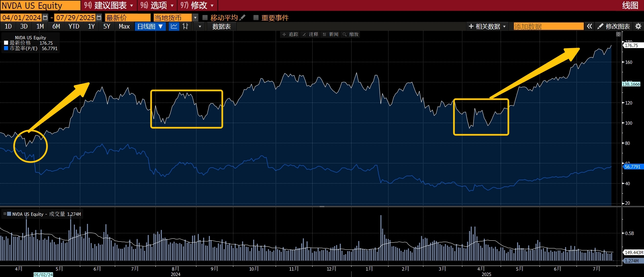
Task: Activate the 注释 annotation tool
Action: (x=310, y=34)
